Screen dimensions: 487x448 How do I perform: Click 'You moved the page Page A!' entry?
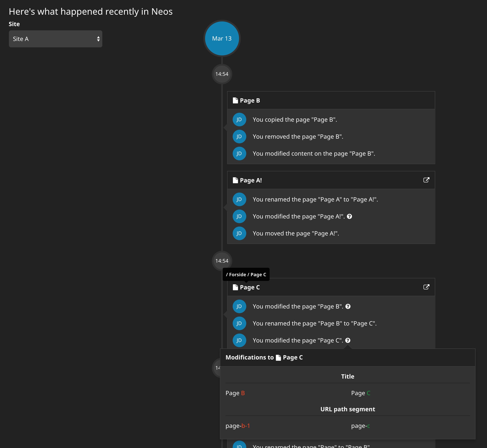pos(296,234)
